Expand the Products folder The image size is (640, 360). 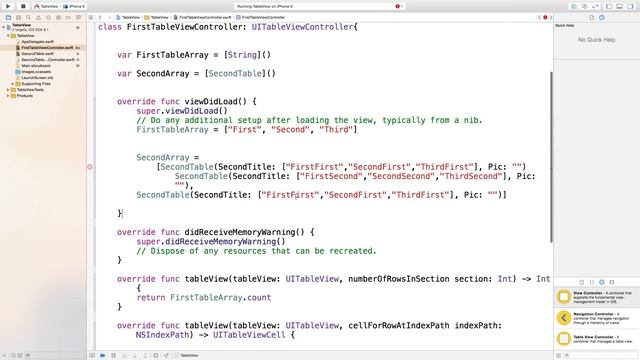point(8,96)
